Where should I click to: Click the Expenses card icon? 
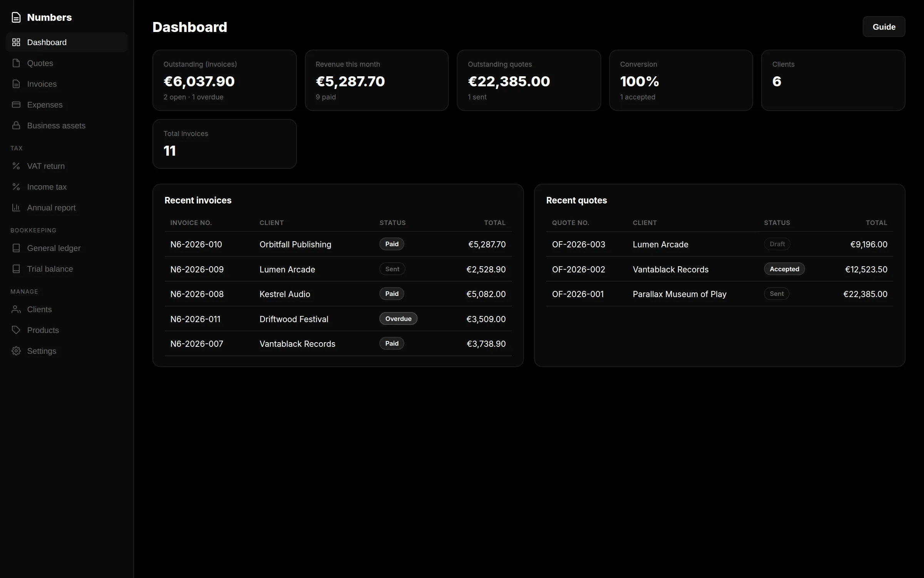tap(16, 105)
